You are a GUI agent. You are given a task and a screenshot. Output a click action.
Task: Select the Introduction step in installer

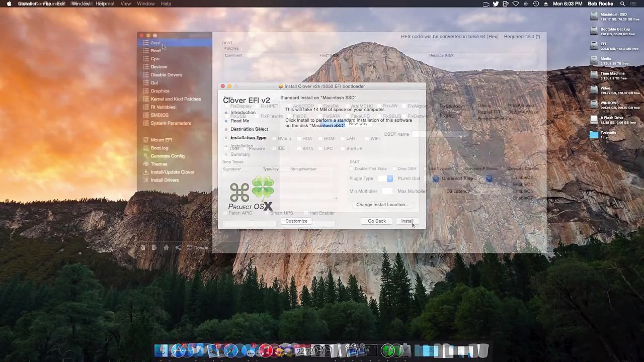[x=243, y=113]
